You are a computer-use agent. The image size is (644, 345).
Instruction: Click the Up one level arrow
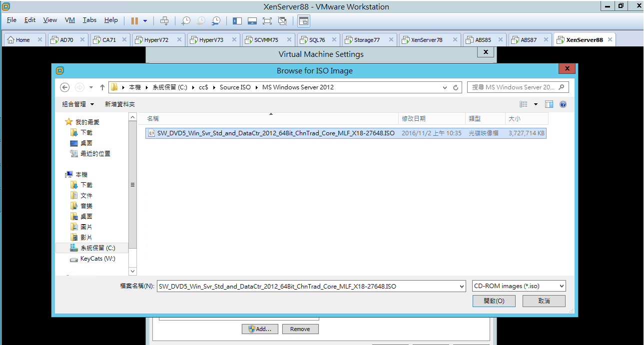coord(102,87)
